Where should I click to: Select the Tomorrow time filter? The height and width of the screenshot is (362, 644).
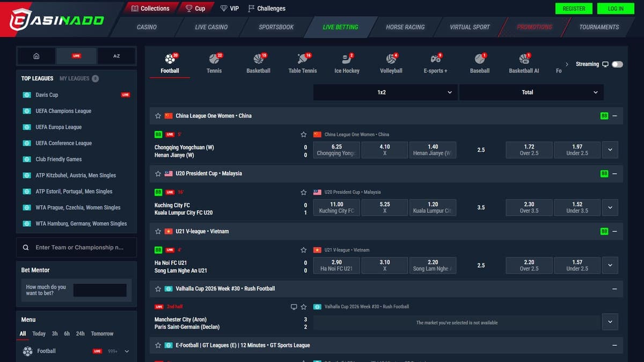(x=102, y=334)
